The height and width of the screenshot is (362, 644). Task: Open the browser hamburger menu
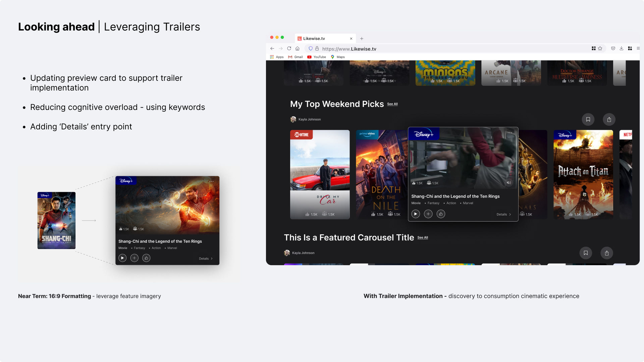click(638, 49)
